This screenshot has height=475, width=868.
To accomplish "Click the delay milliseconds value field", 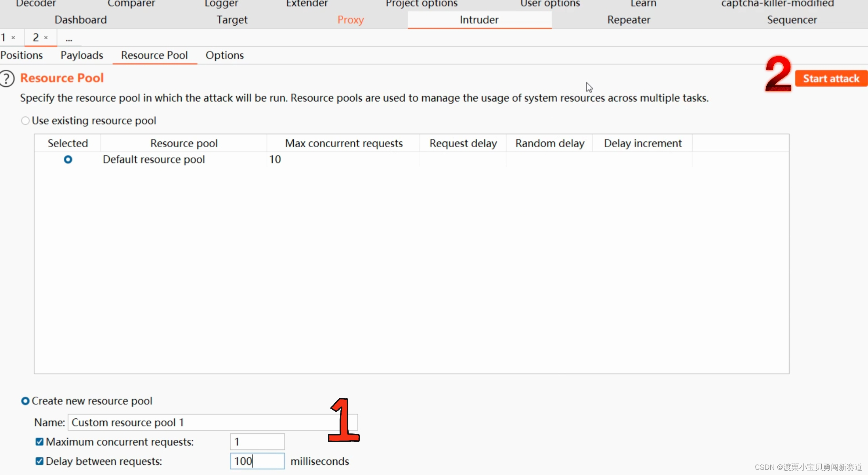I will (257, 461).
